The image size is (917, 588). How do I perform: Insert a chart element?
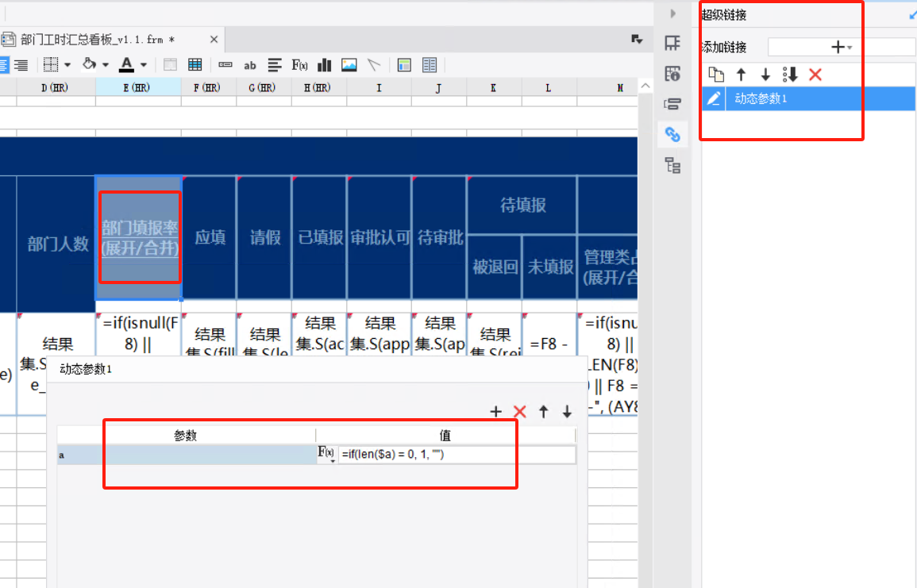[324, 65]
